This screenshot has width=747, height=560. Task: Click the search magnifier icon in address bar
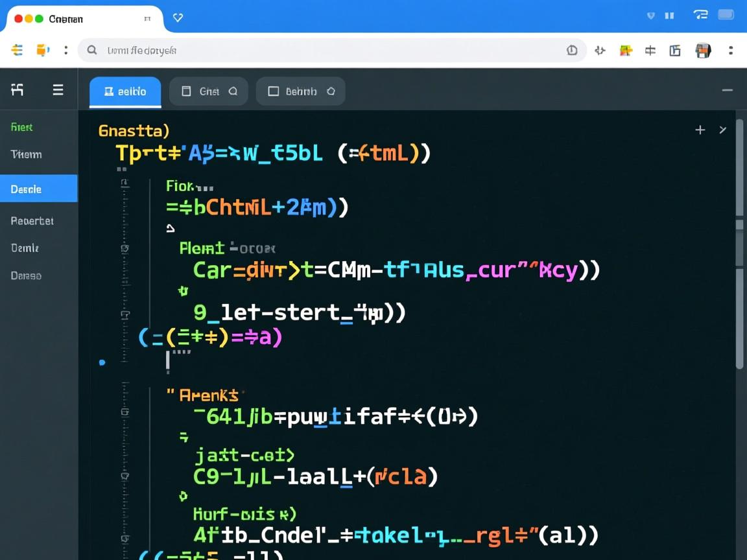[92, 50]
